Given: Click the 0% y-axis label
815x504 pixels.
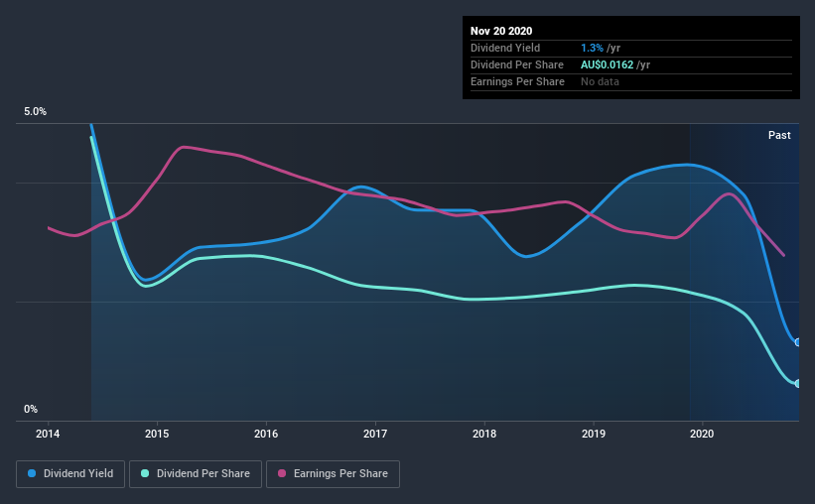Looking at the screenshot, I should pos(31,410).
